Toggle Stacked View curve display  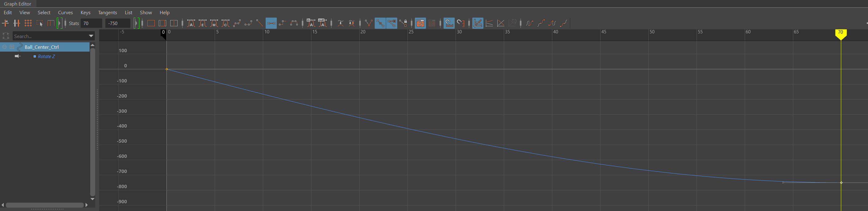[489, 23]
